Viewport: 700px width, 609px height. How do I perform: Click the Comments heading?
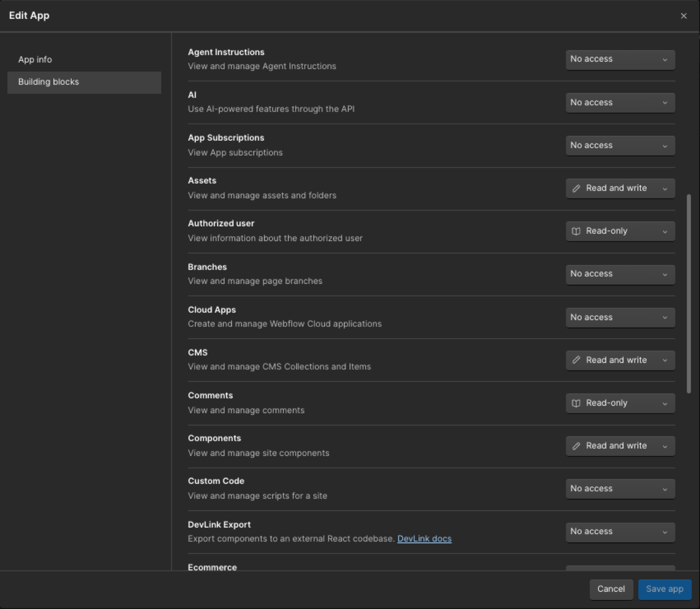(210, 395)
